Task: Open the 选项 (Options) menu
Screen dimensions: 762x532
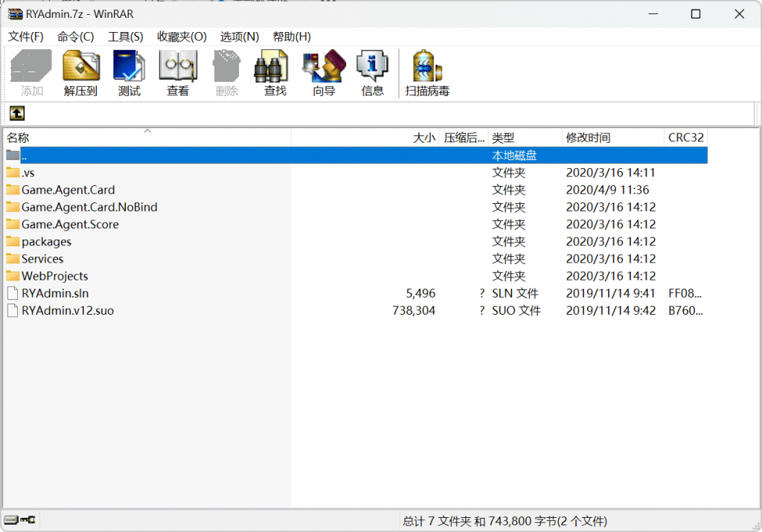Action: point(235,36)
